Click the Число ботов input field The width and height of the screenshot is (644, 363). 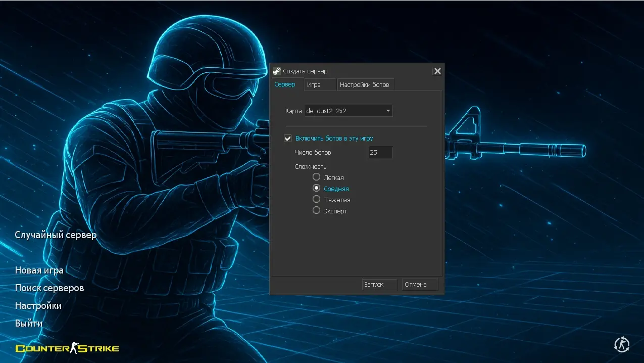pos(380,152)
